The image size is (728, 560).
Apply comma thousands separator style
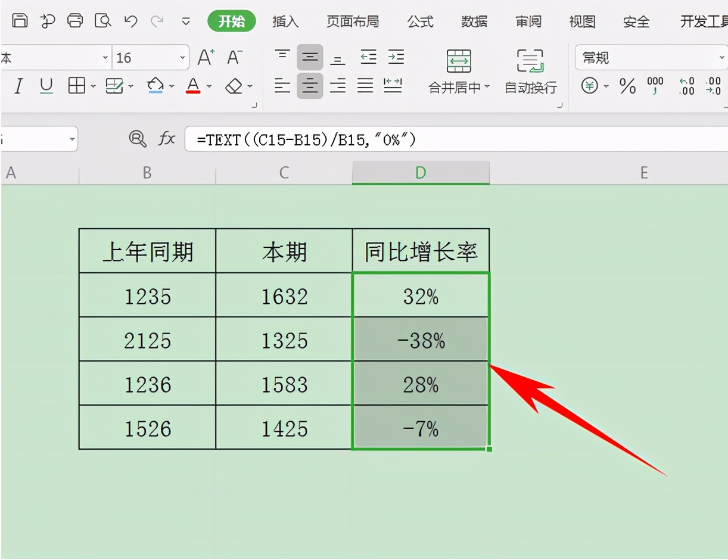pos(655,86)
